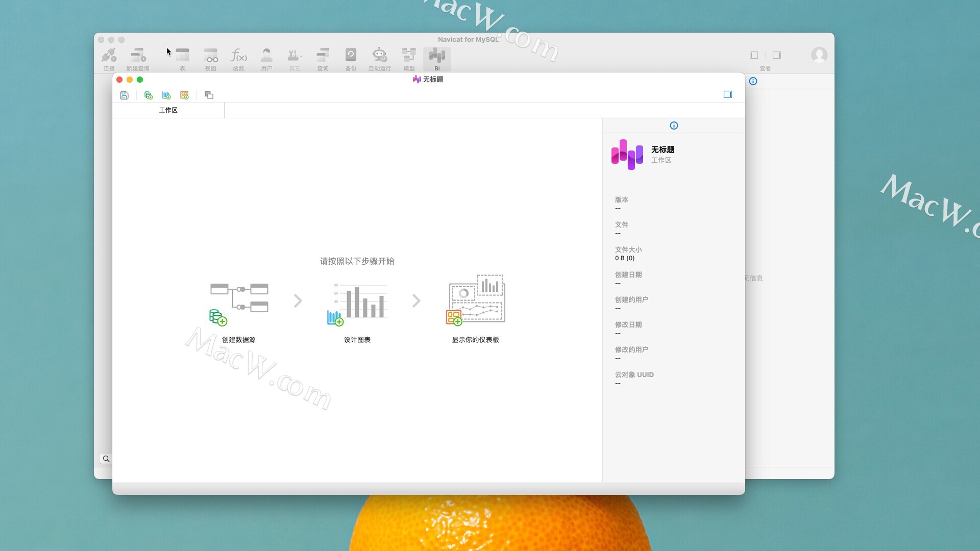Switch to the 工作区 workspace tab
The height and width of the screenshot is (551, 980).
click(x=168, y=110)
